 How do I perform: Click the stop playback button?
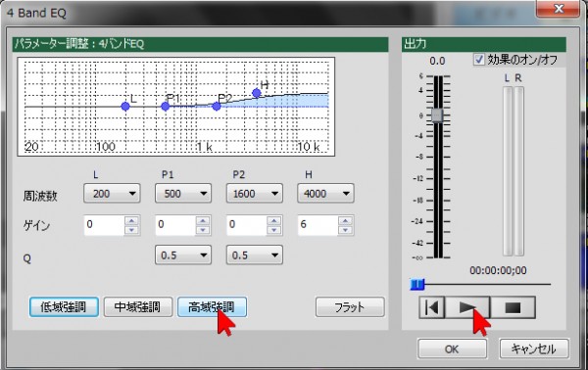[x=513, y=307]
